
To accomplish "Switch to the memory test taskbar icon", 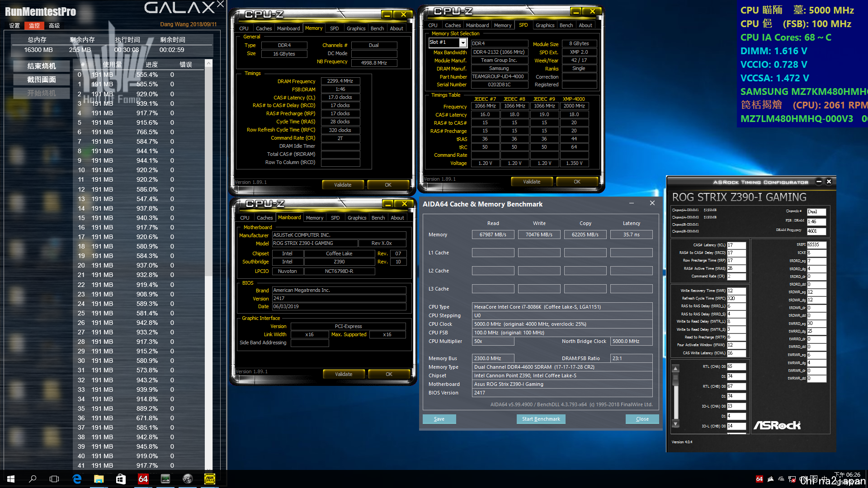I will pyautogui.click(x=165, y=479).
